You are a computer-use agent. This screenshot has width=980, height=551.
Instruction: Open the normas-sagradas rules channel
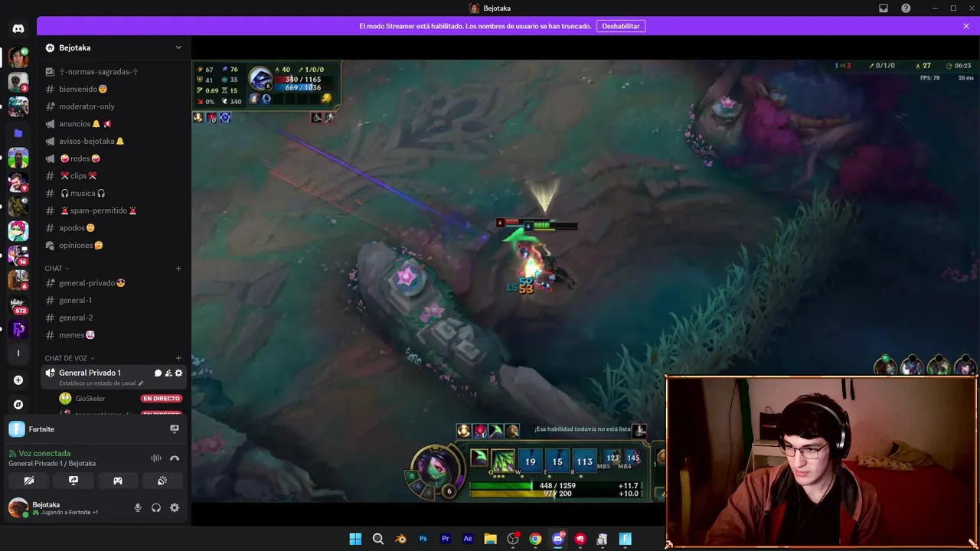click(113, 72)
